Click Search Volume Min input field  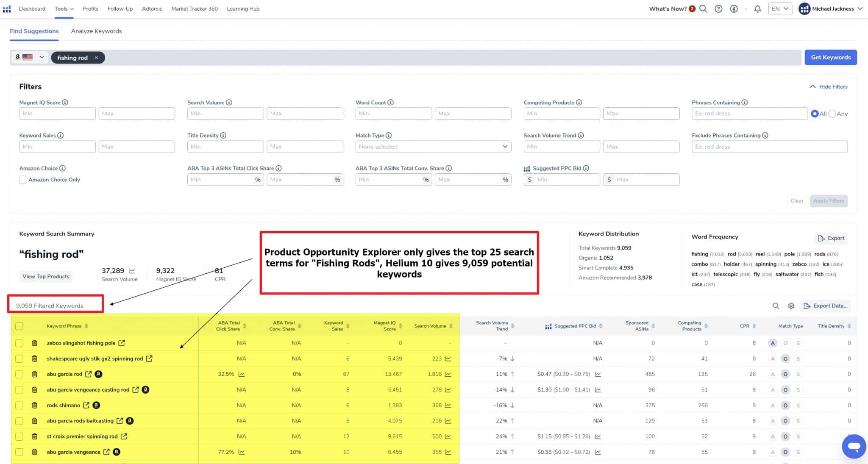(225, 114)
